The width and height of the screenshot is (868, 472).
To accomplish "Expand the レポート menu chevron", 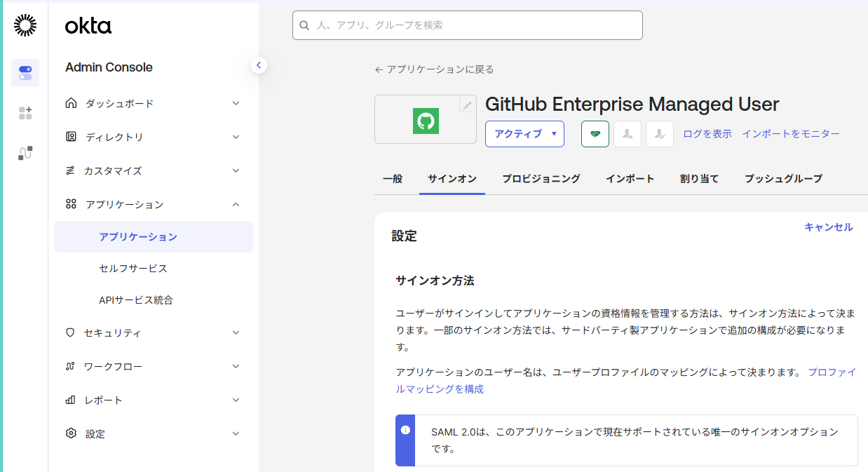I will (x=236, y=400).
